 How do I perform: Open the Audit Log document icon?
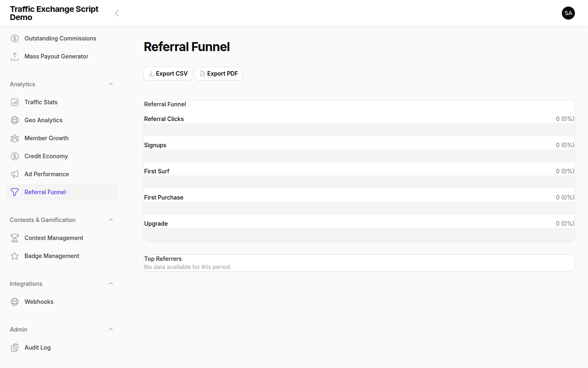(15, 347)
